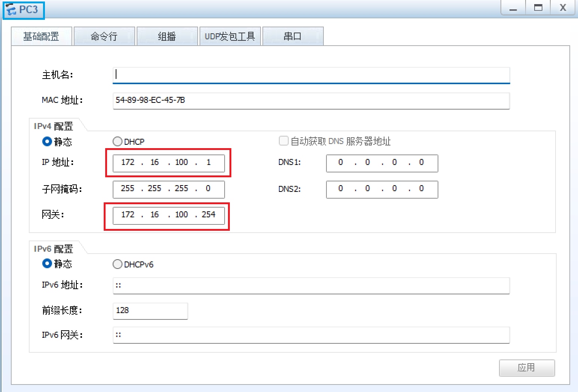Maximize the PC3 configuration window

pyautogui.click(x=538, y=8)
